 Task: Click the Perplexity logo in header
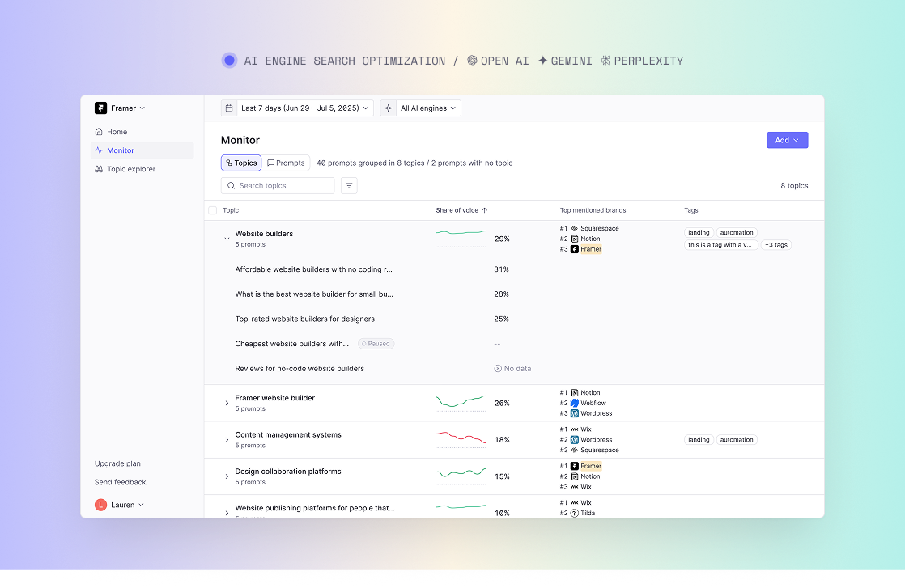pyautogui.click(x=605, y=60)
